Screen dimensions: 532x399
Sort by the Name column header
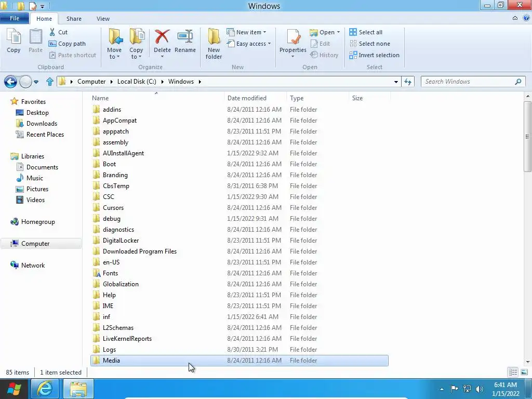(x=157, y=98)
